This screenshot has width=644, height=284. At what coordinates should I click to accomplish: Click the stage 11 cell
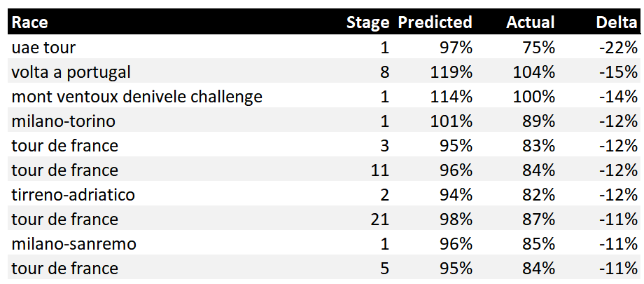pos(380,170)
